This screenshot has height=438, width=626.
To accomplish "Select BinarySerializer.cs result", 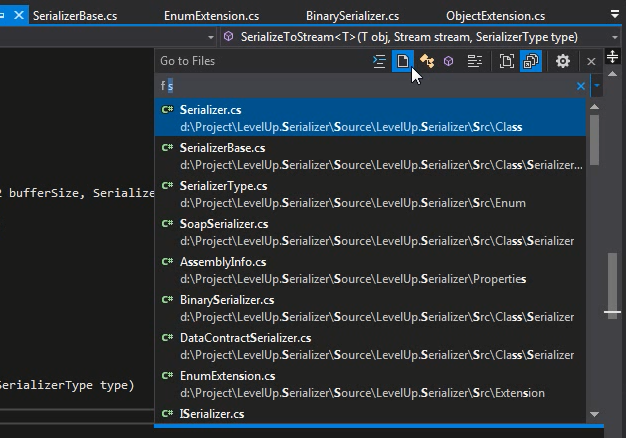I will pos(370,308).
